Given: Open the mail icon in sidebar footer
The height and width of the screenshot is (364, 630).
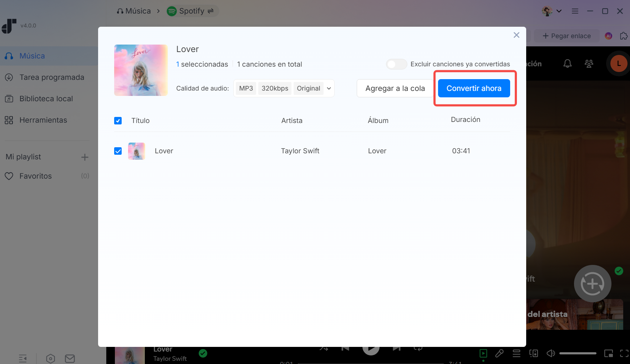Looking at the screenshot, I should [x=70, y=358].
